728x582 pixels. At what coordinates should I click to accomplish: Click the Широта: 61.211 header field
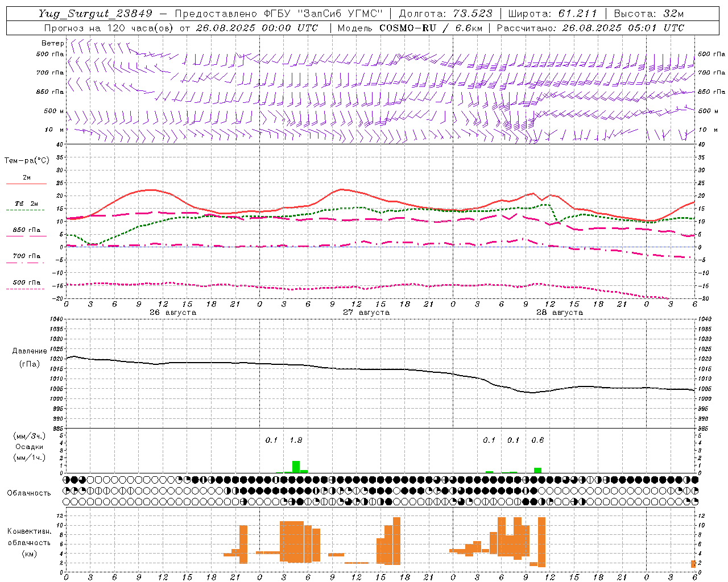552,14
